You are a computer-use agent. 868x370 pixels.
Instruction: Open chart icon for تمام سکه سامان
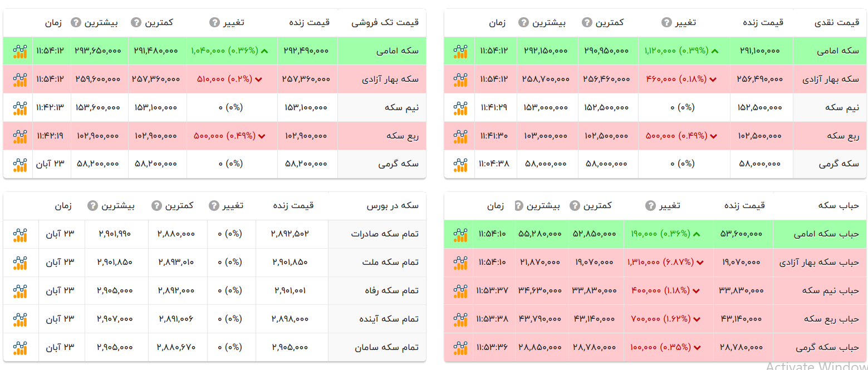click(20, 348)
